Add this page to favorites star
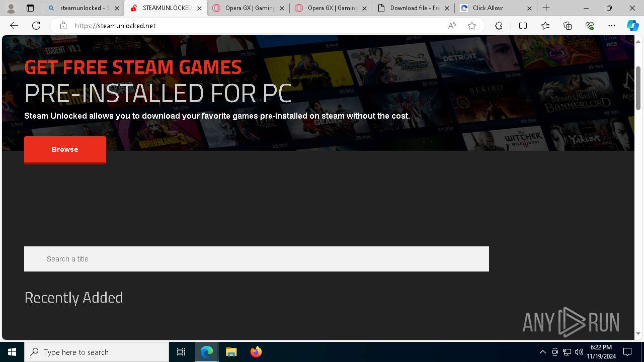Image resolution: width=644 pixels, height=362 pixels. pyautogui.click(x=472, y=26)
